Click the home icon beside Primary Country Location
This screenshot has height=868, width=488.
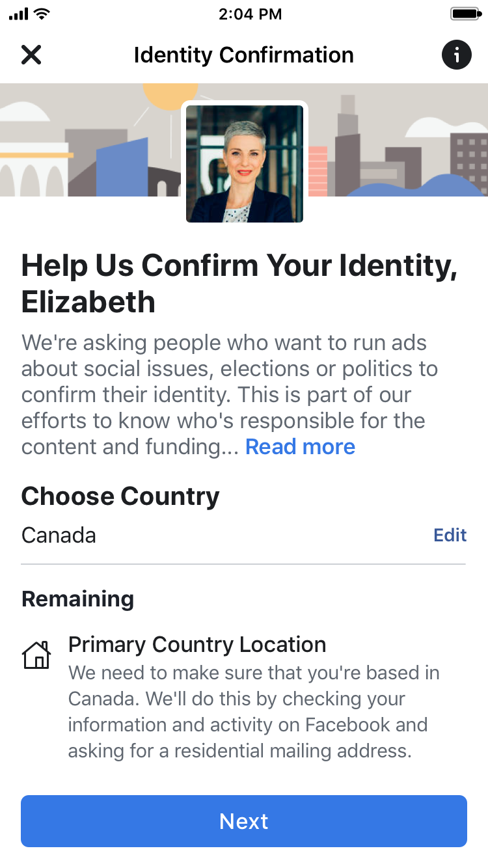tap(37, 655)
